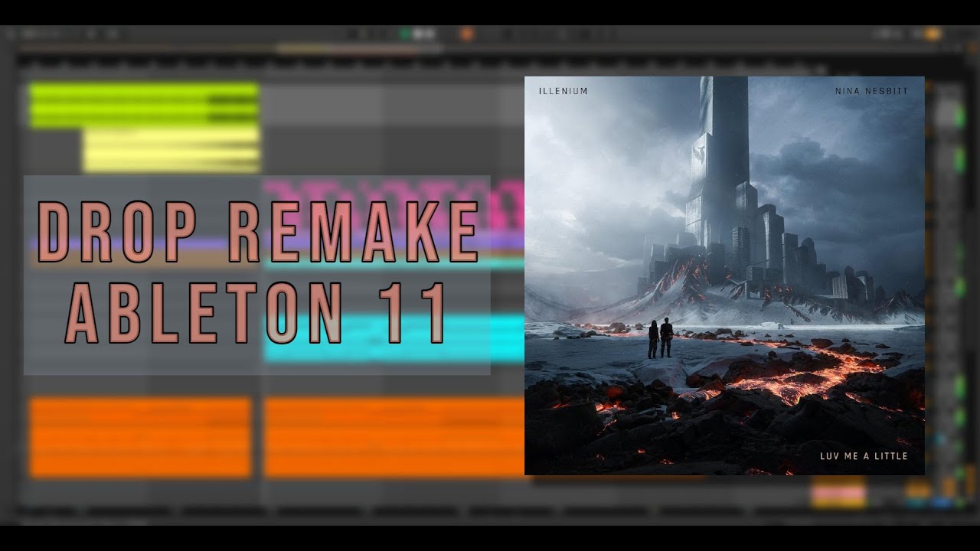This screenshot has width=980, height=551.
Task: Click the Luv Me A Little album cover
Action: pyautogui.click(x=724, y=275)
